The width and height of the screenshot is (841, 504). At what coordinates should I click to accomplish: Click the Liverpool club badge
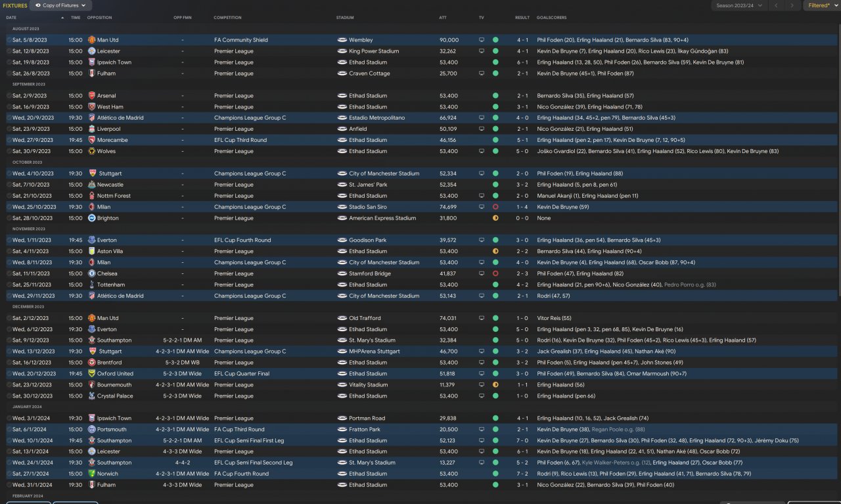pyautogui.click(x=92, y=129)
